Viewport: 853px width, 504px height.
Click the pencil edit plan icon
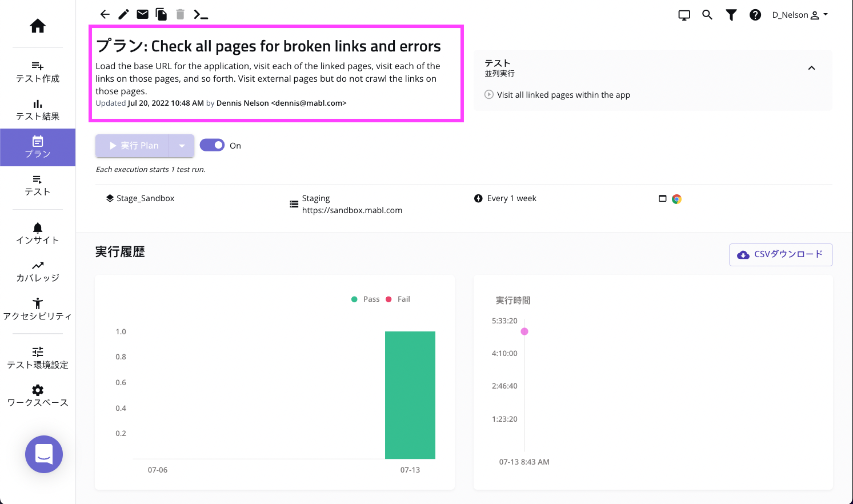pos(123,14)
